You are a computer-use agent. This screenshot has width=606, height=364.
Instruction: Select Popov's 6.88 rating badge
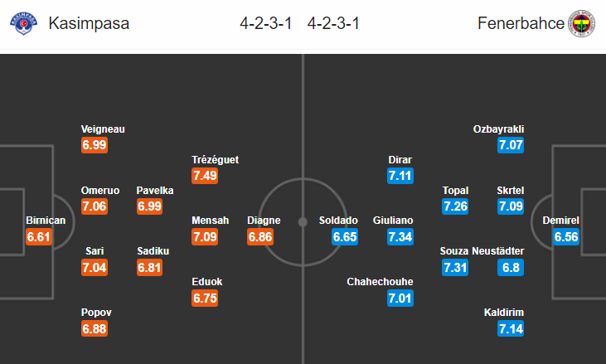coord(95,329)
